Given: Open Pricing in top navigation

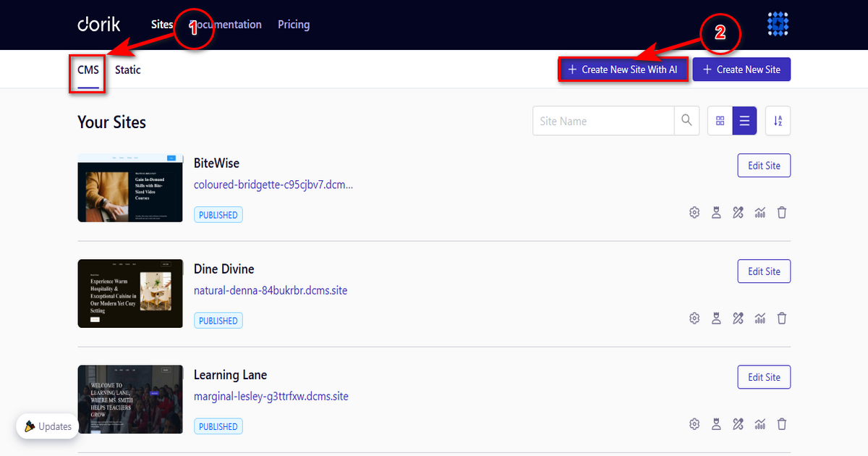Looking at the screenshot, I should 294,25.
